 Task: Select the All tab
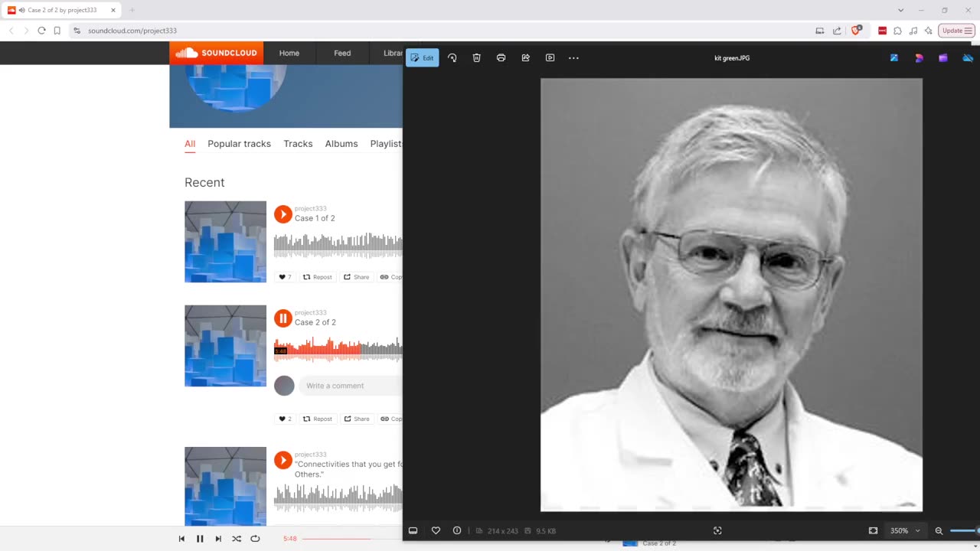point(190,144)
